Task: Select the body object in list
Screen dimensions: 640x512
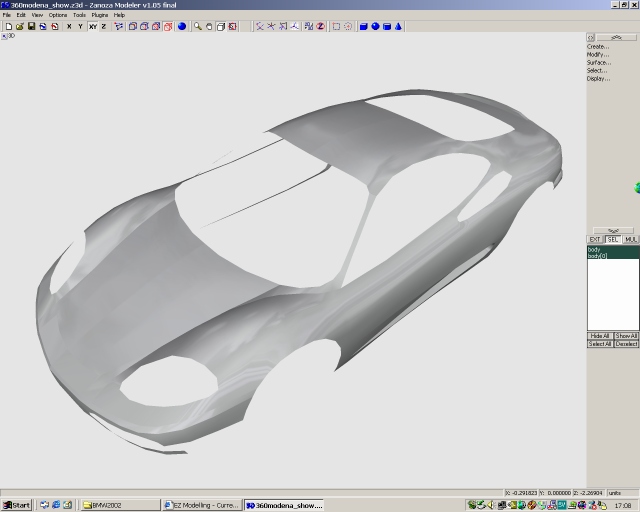Action: point(593,249)
